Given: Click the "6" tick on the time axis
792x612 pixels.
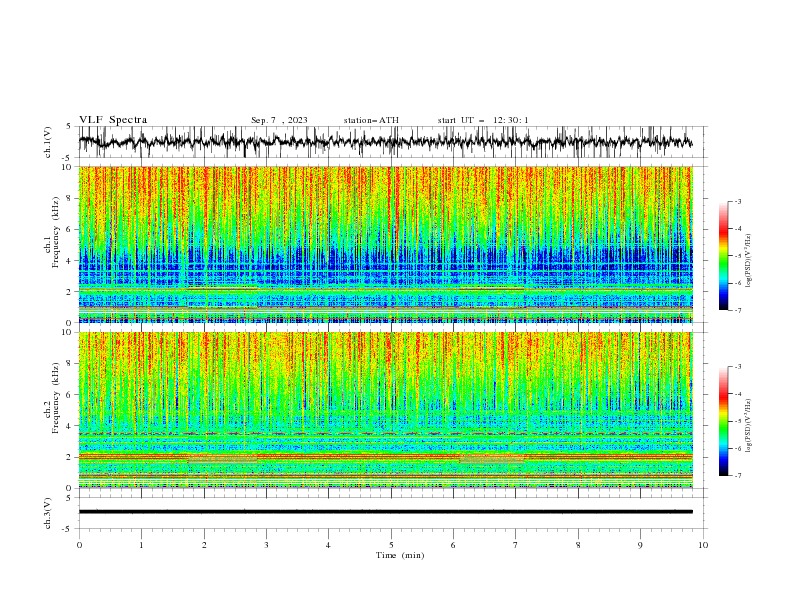Looking at the screenshot, I should pos(454,545).
